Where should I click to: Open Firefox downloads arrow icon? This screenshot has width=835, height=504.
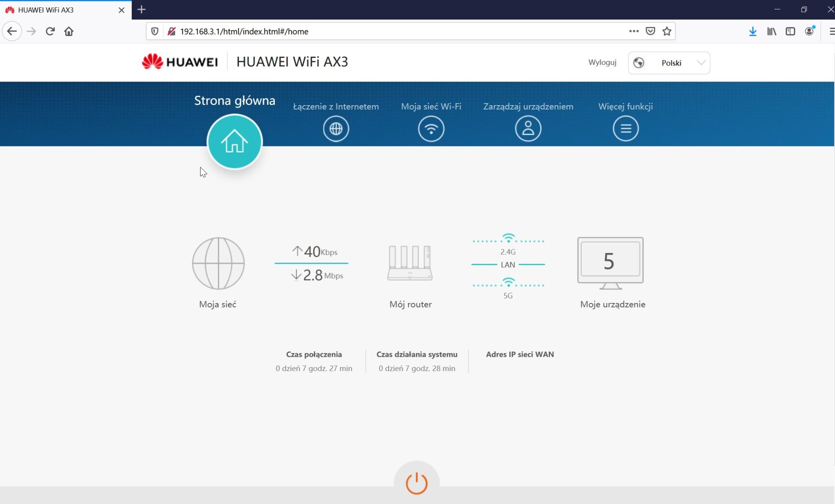753,31
